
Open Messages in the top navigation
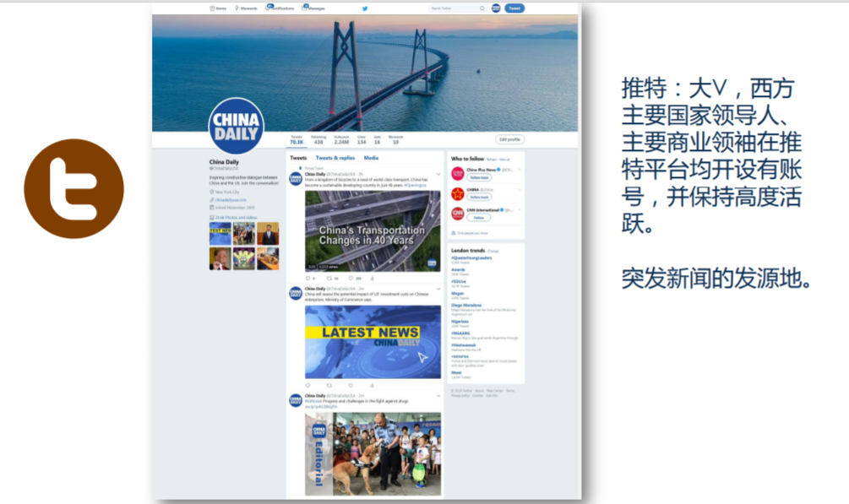(313, 8)
